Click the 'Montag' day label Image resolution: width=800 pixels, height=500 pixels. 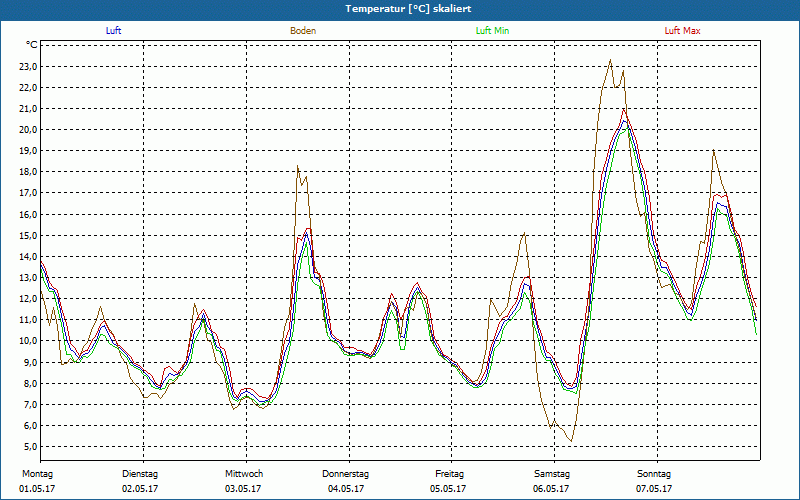[x=37, y=474]
